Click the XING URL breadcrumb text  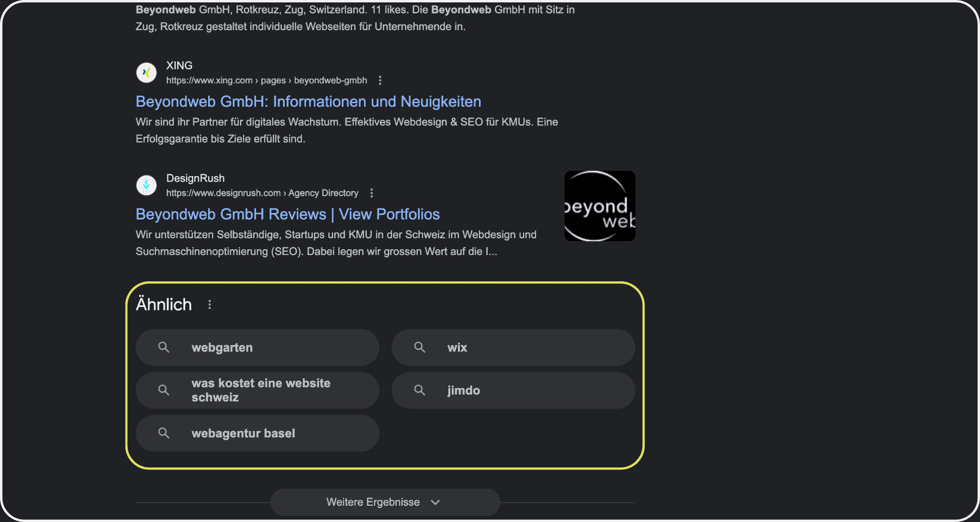tap(267, 80)
